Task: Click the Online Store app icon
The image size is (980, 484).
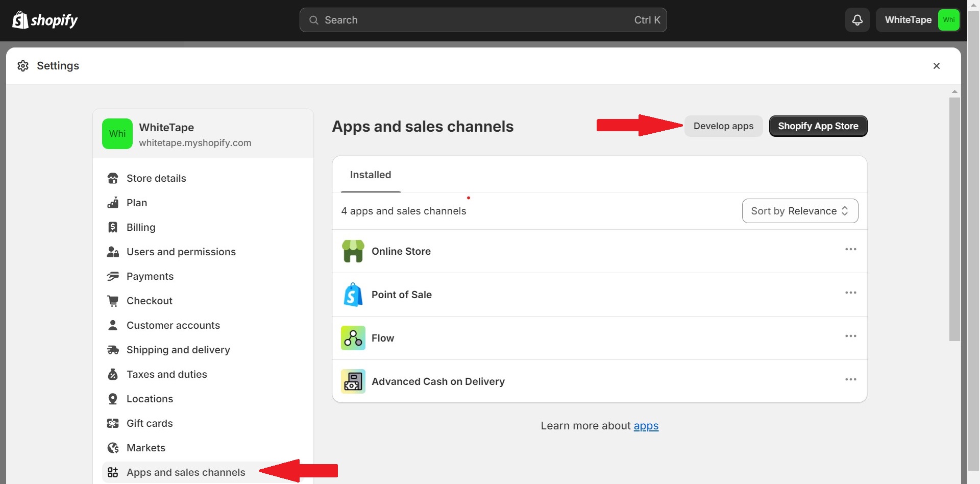Action: [353, 251]
